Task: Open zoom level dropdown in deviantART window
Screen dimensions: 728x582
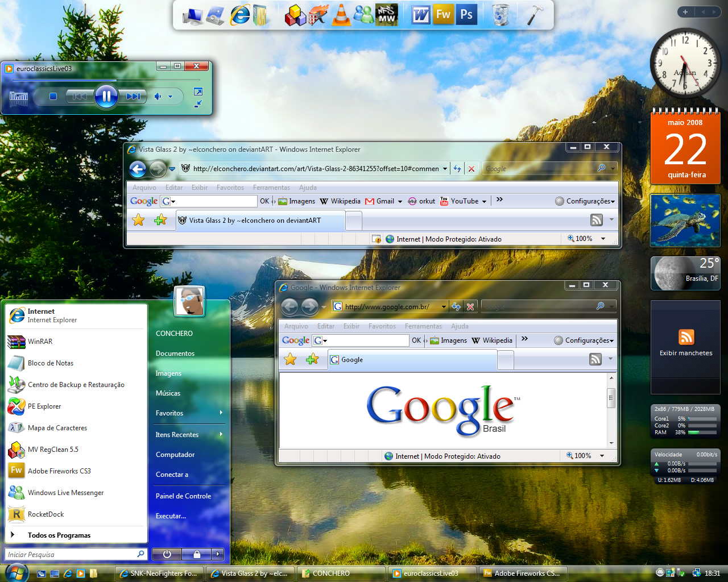Action: click(603, 239)
